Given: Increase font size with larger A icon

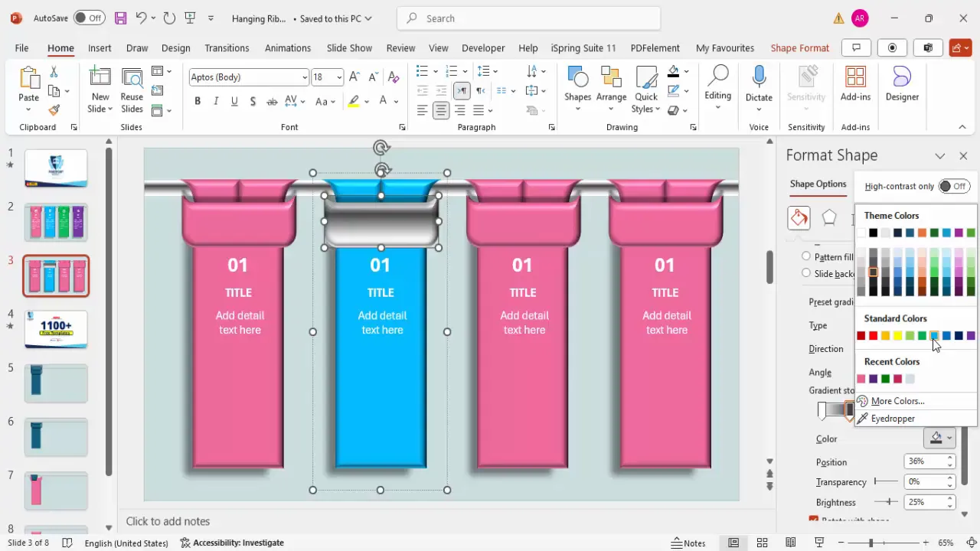Looking at the screenshot, I should [x=354, y=77].
